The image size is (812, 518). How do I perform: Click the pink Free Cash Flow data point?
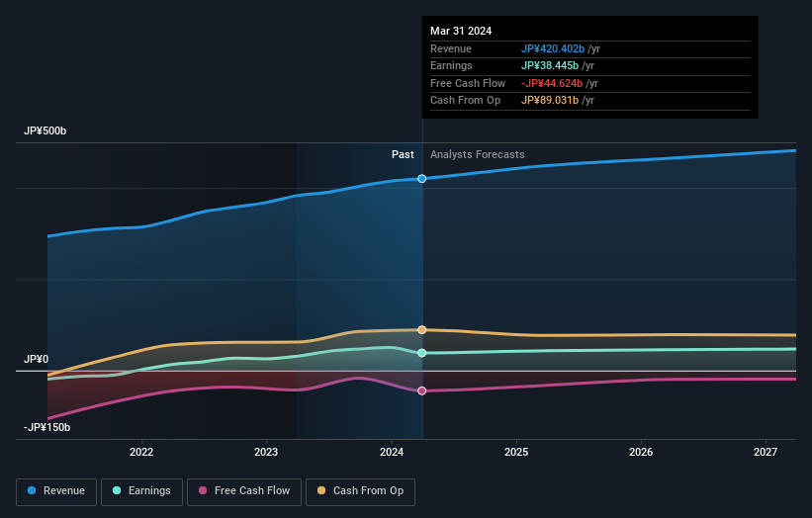coord(422,390)
